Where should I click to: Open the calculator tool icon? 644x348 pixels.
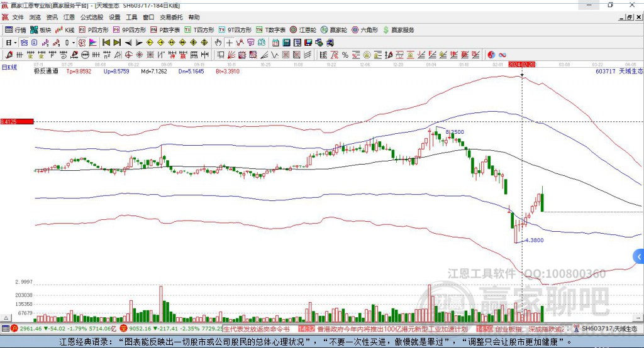click(x=286, y=43)
